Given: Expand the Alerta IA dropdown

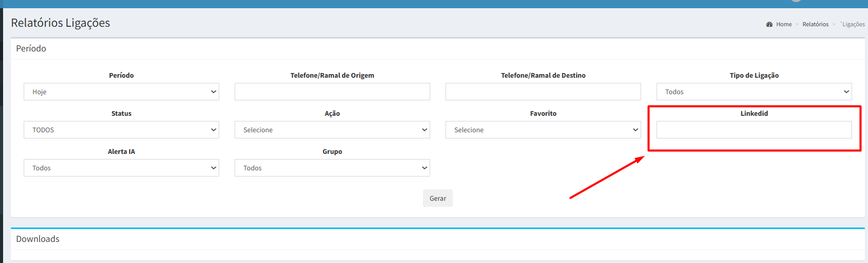Looking at the screenshot, I should [121, 168].
